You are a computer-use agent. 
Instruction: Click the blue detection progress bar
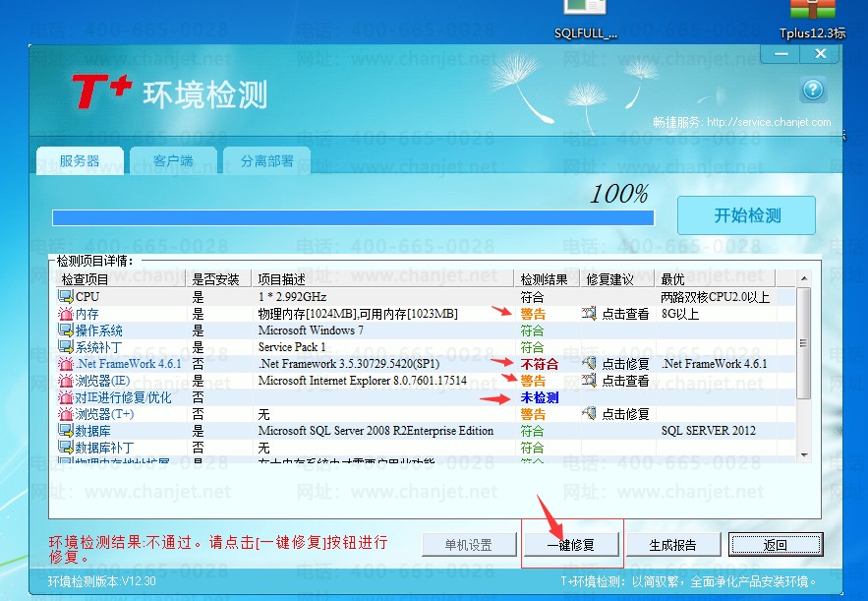pyautogui.click(x=353, y=217)
